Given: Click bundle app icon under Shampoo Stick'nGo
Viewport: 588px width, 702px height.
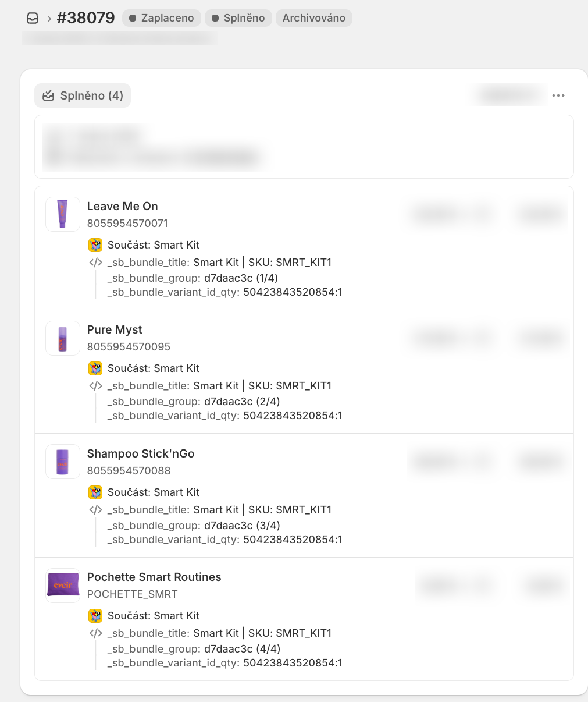Looking at the screenshot, I should (95, 492).
